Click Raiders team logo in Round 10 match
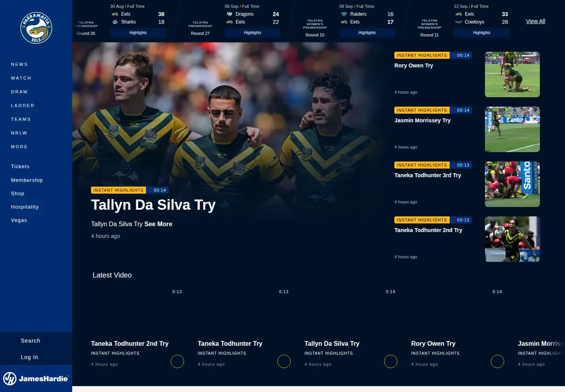The height and width of the screenshot is (392, 565). tap(344, 14)
